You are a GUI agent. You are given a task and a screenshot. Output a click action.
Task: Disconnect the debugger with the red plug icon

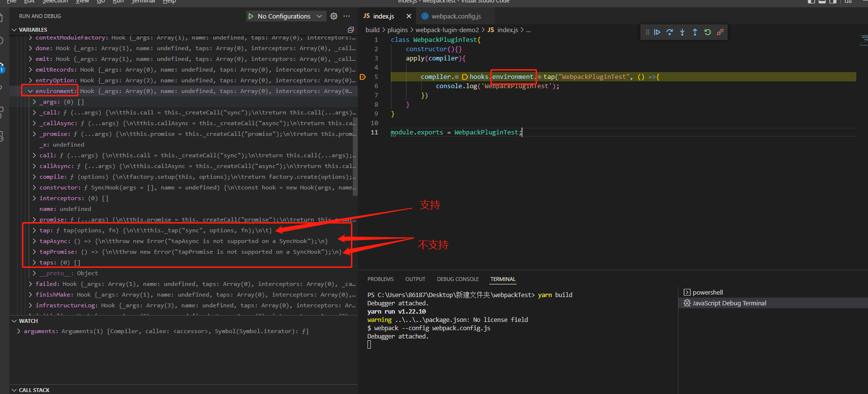720,32
